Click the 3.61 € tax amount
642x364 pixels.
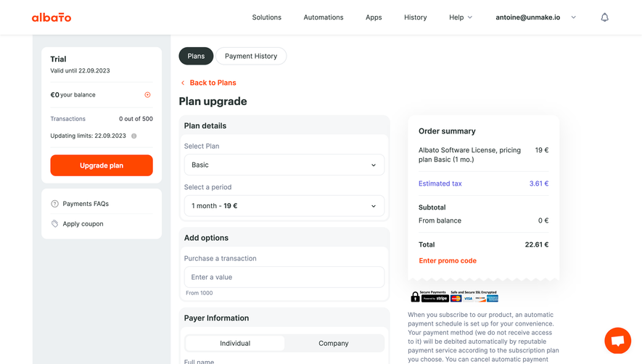click(x=539, y=183)
